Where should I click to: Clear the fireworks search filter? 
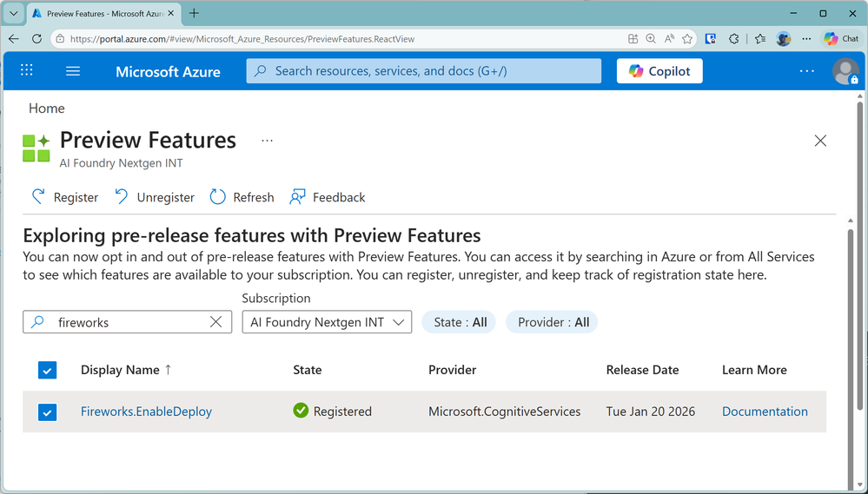(216, 322)
